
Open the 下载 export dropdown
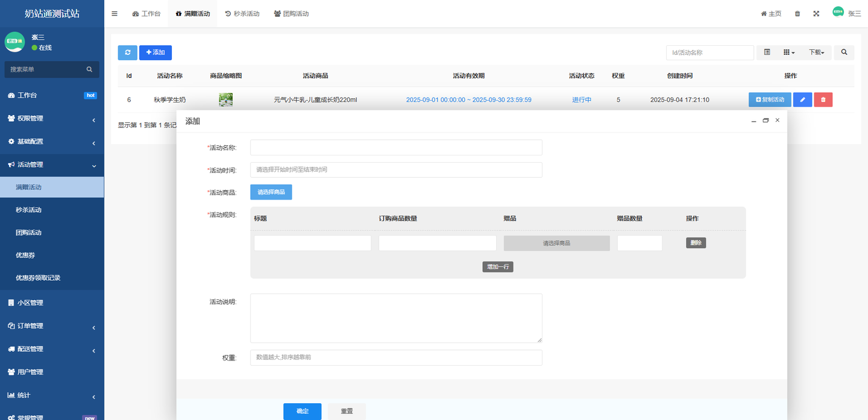pyautogui.click(x=817, y=52)
